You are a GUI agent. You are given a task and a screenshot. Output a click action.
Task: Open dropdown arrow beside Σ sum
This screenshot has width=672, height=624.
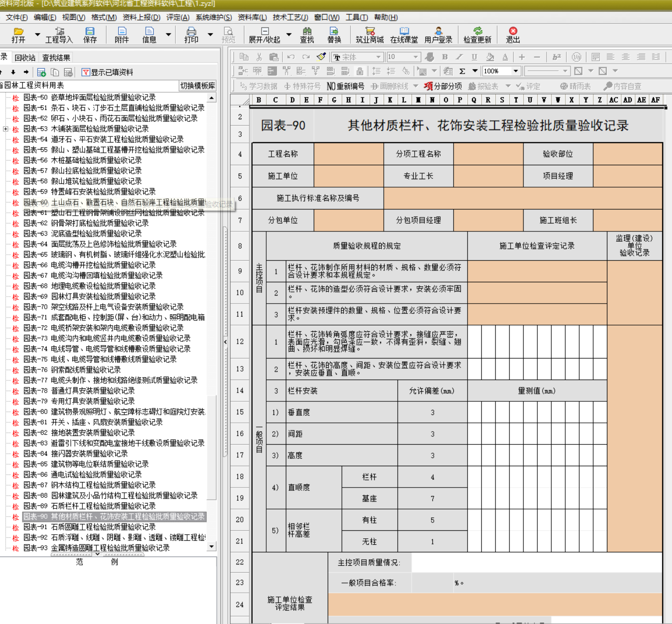pos(475,71)
